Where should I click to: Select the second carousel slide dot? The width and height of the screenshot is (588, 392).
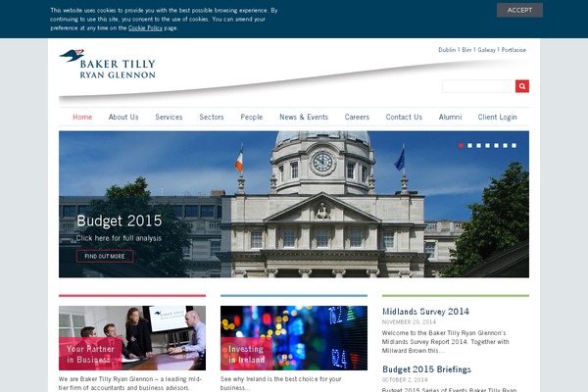pyautogui.click(x=469, y=146)
